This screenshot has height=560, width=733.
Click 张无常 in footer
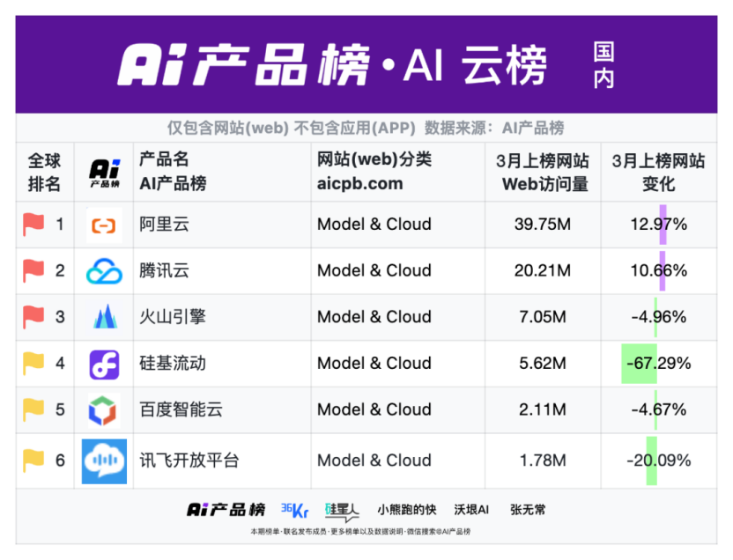tap(528, 510)
